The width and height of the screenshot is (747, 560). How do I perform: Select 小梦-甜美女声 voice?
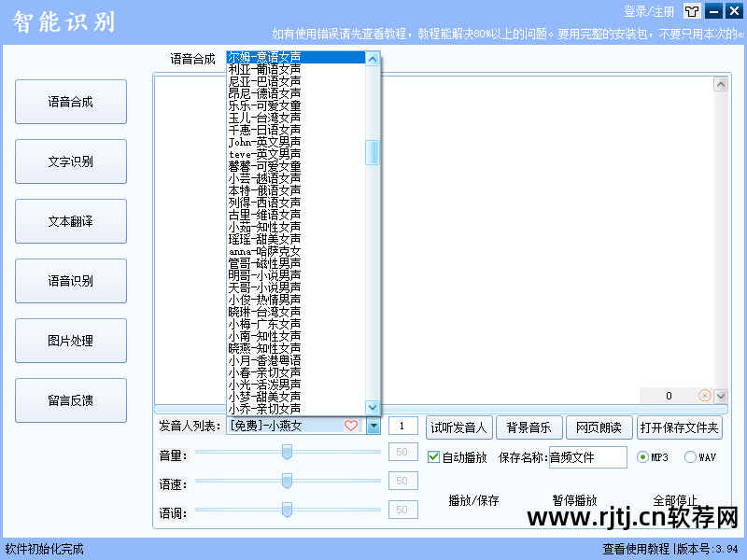(296, 398)
